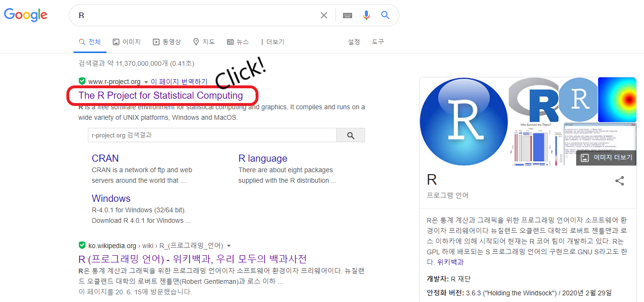
Task: Open the 'Windows' sitelink
Action: click(x=111, y=198)
